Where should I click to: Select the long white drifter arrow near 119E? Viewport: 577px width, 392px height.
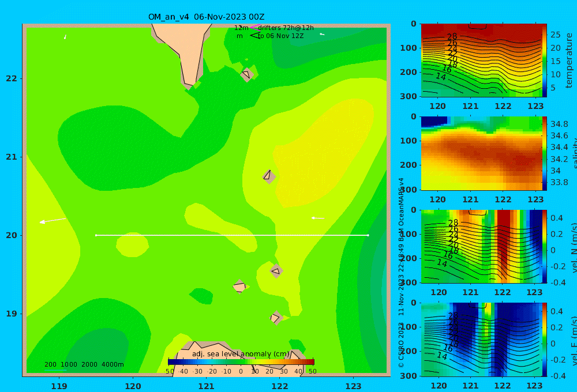[x=53, y=221]
